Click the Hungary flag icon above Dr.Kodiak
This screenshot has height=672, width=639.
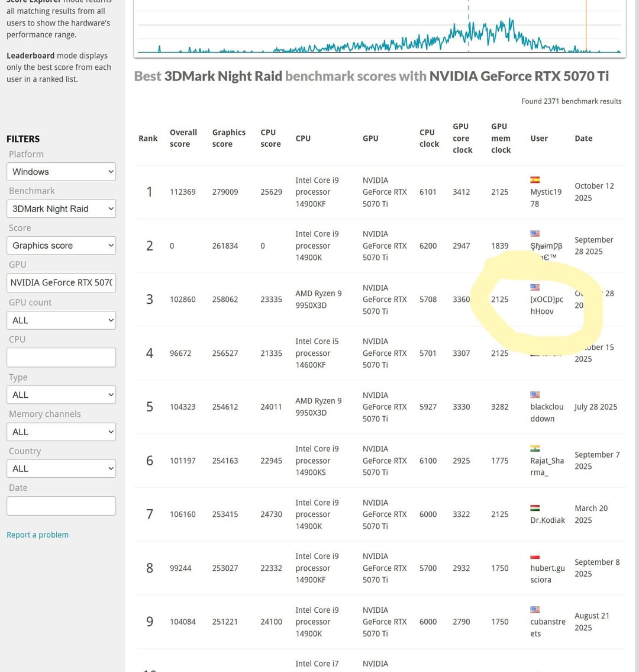(x=534, y=508)
